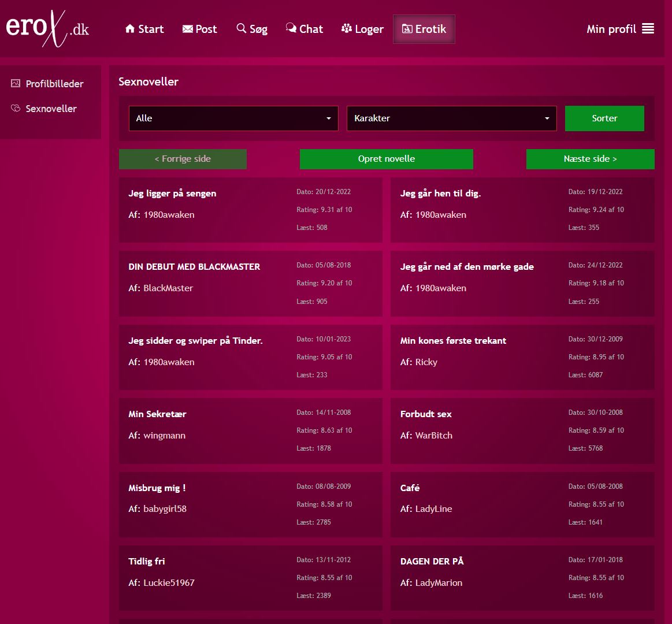Screen dimensions: 672x624
Task: Click the Opret novelle button
Action: click(x=386, y=159)
